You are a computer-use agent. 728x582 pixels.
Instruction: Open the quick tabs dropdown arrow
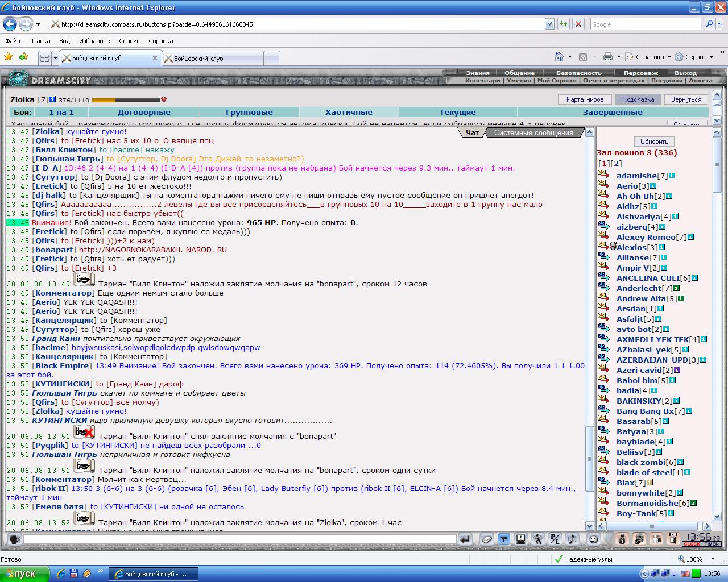[x=55, y=58]
